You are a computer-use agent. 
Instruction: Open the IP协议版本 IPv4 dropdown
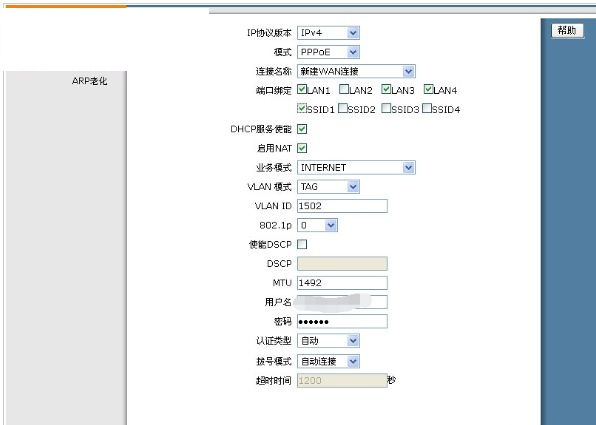(x=328, y=33)
